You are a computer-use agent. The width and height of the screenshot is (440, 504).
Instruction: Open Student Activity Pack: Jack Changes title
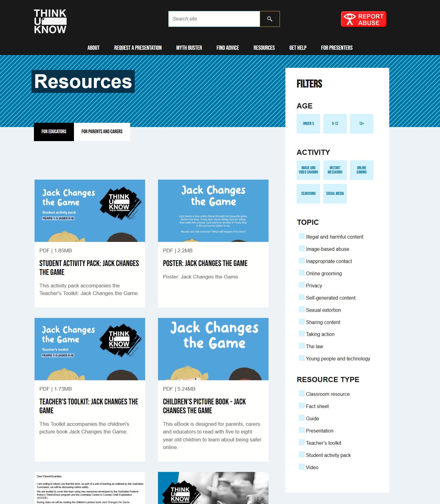pyautogui.click(x=89, y=268)
